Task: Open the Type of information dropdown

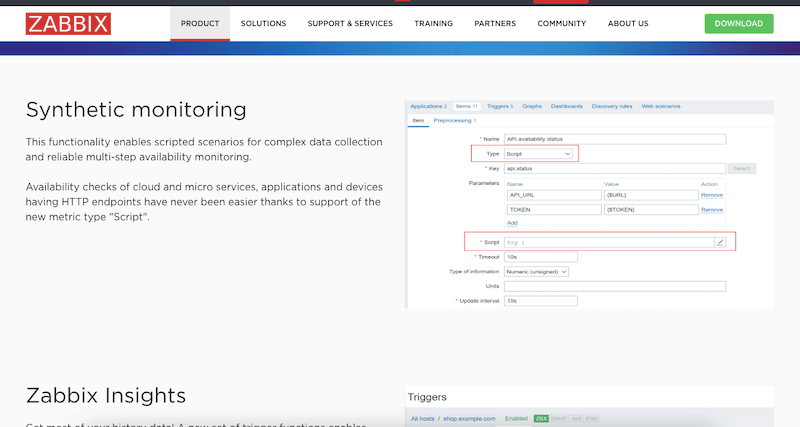Action: (x=536, y=271)
